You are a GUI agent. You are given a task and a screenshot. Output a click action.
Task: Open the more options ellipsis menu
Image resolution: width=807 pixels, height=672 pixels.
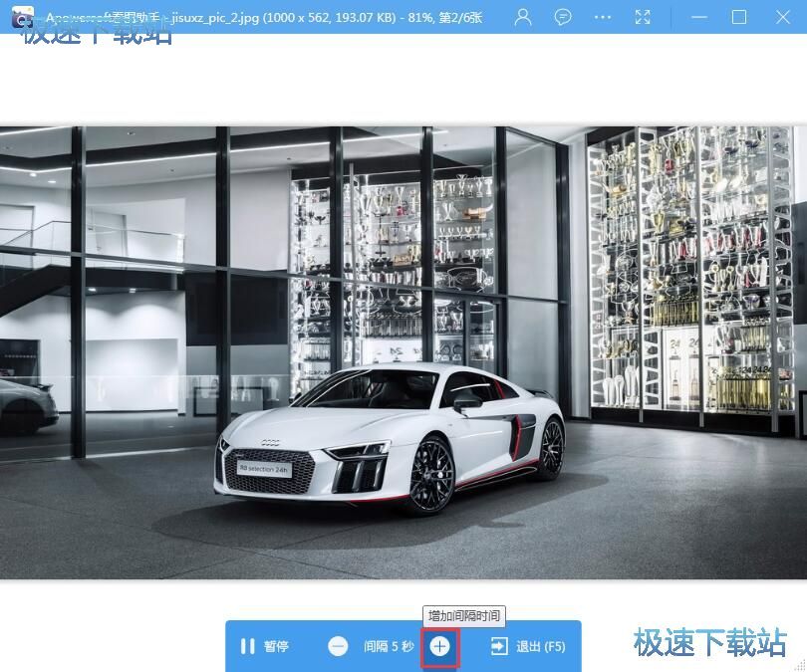point(602,18)
